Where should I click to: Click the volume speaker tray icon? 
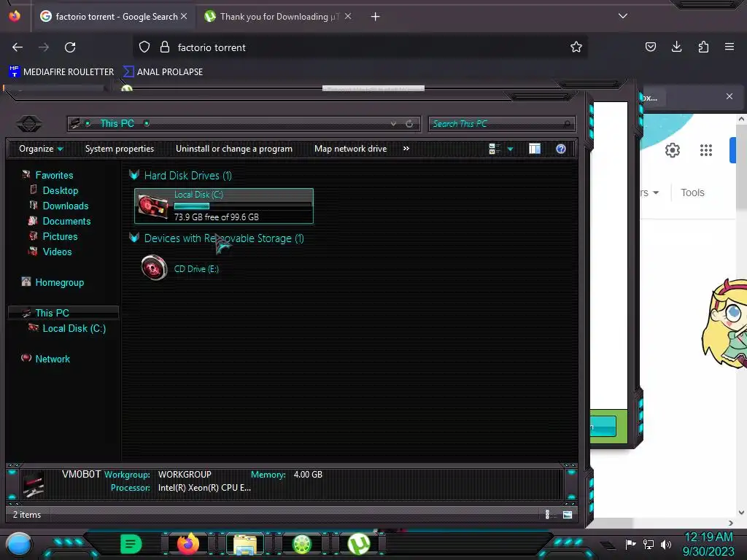tap(665, 544)
